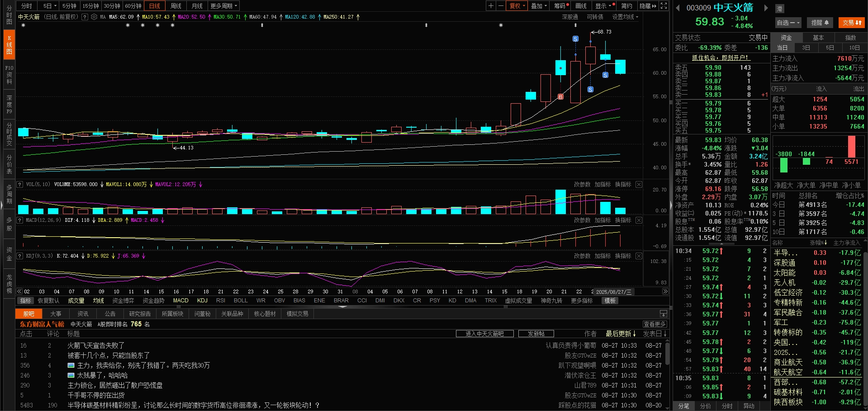Click 发新帖 new post button
The width and height of the screenshot is (868, 411).
[536, 334]
